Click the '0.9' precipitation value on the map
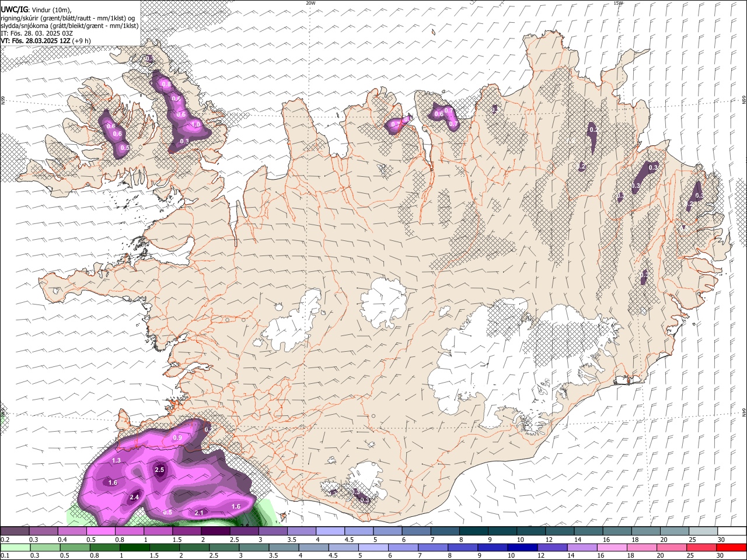Screen dimensions: 747x560 pyautogui.click(x=178, y=437)
